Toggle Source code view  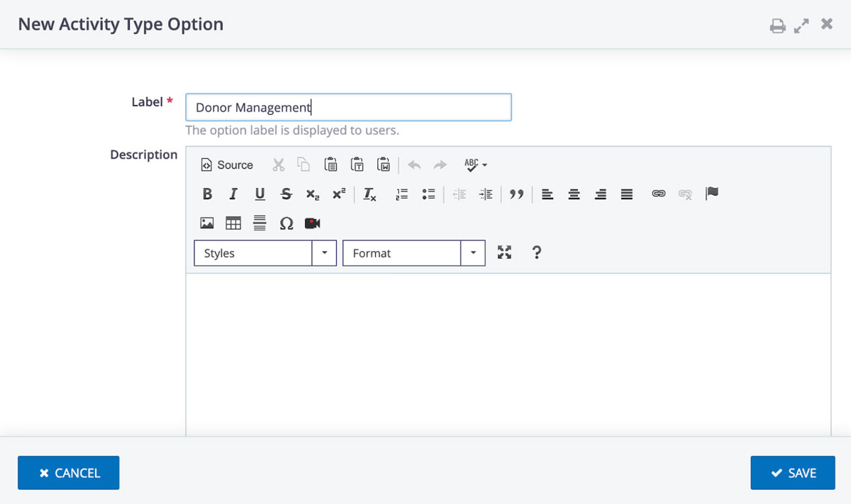click(226, 164)
